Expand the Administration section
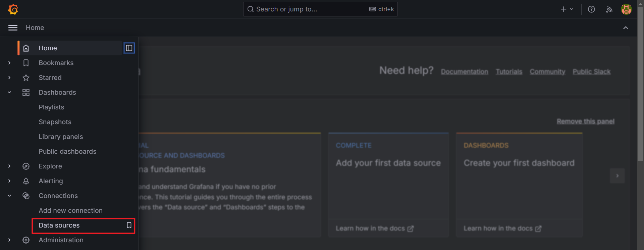644x250 pixels. tap(9, 240)
